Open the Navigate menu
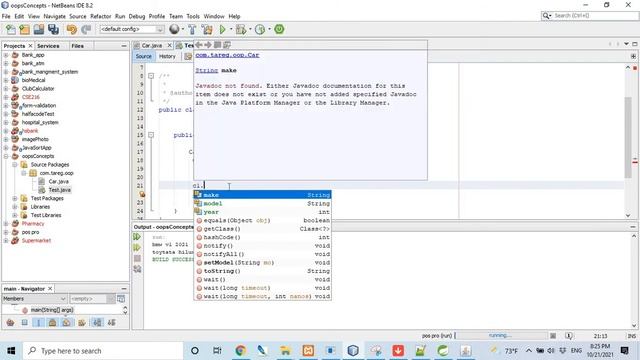The image size is (640, 360). pos(54,16)
